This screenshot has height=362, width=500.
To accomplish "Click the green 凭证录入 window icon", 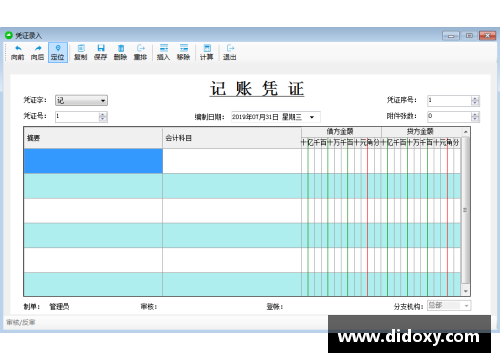I will coord(9,35).
